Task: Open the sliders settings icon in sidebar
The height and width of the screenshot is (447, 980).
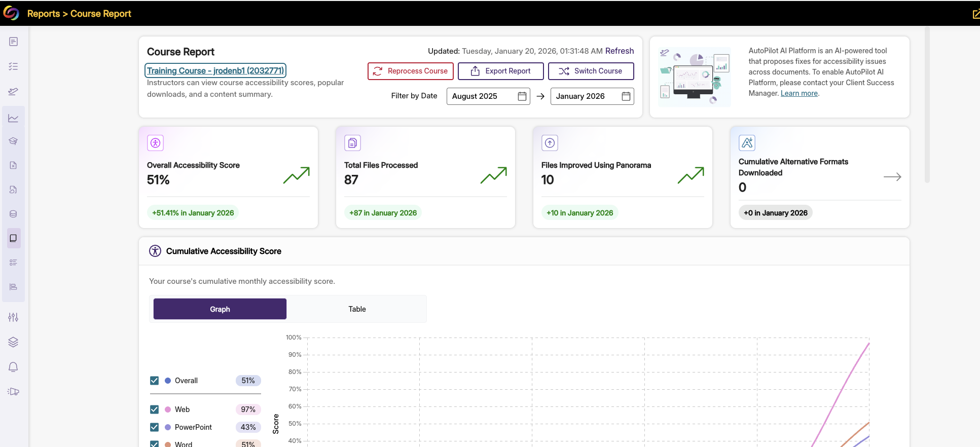Action: [x=14, y=317]
